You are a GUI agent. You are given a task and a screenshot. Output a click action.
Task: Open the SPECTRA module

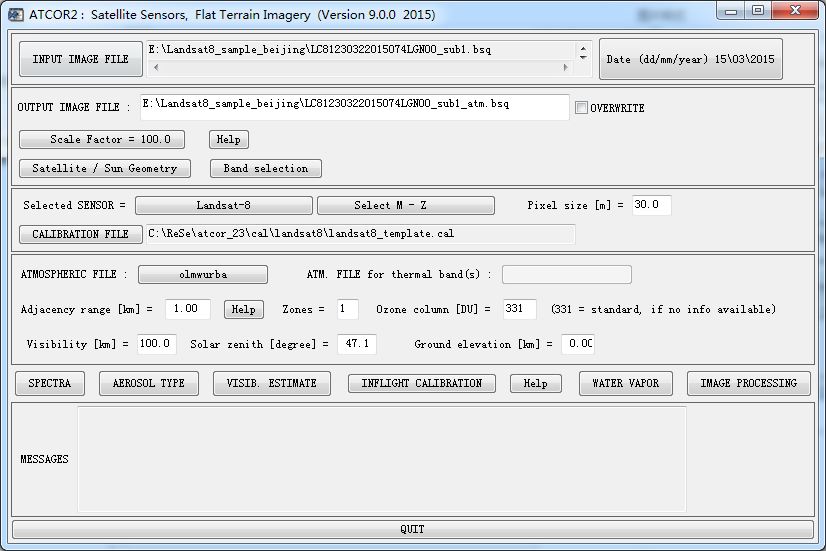(x=50, y=383)
